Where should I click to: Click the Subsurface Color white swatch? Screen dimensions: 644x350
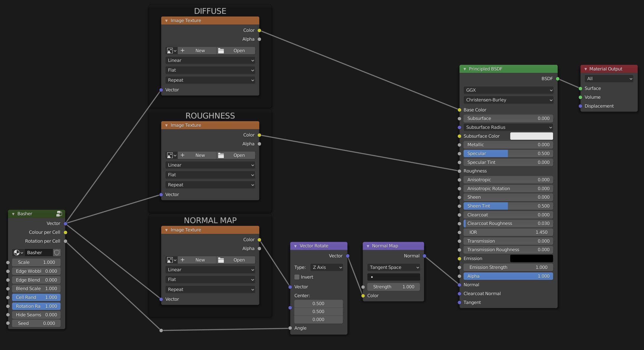pyautogui.click(x=531, y=136)
